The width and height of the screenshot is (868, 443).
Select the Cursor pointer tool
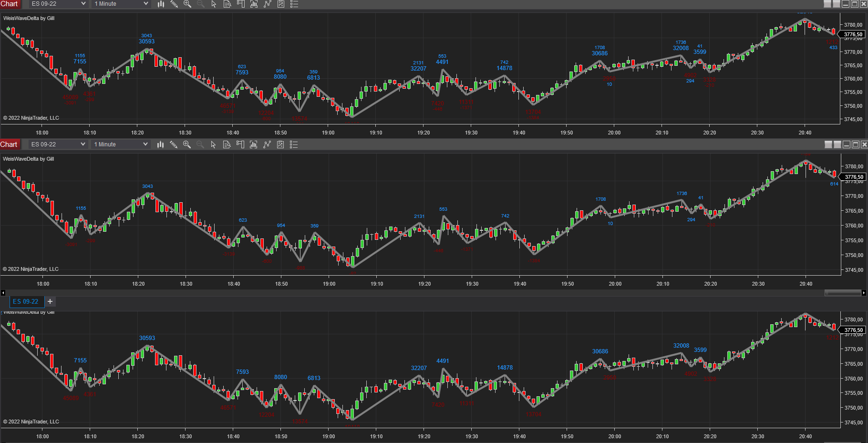(x=213, y=4)
